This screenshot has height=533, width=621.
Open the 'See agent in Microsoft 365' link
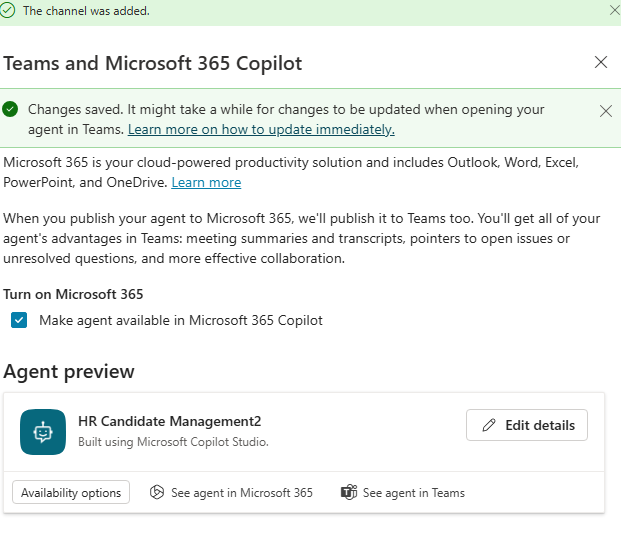click(240, 492)
